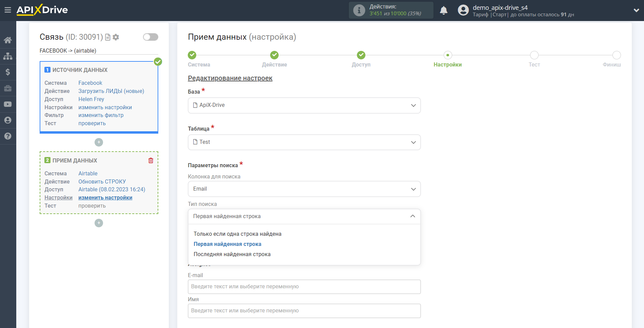Open the notifications bell
The height and width of the screenshot is (328, 644).
pyautogui.click(x=444, y=10)
